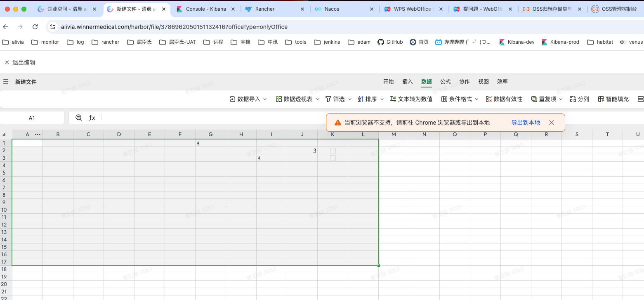Expand the 重复项 dropdown arrow
This screenshot has width=644, height=300.
click(561, 99)
